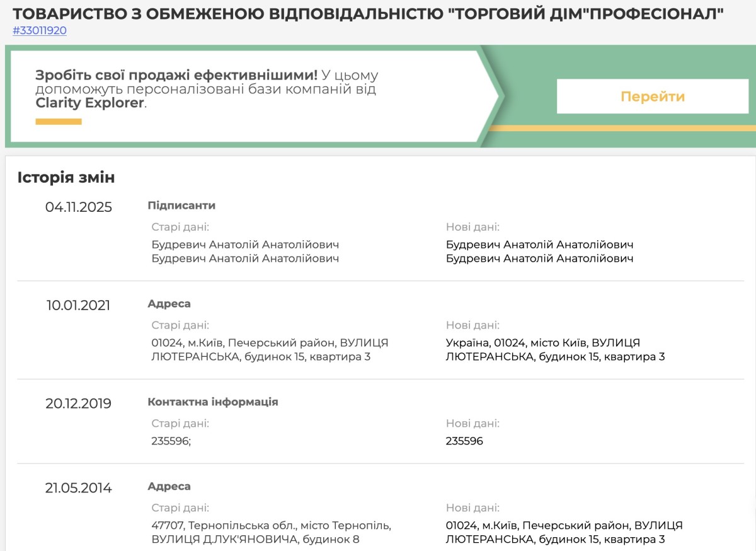Select the Історія змін section heading
This screenshot has width=756, height=551.
coord(66,178)
